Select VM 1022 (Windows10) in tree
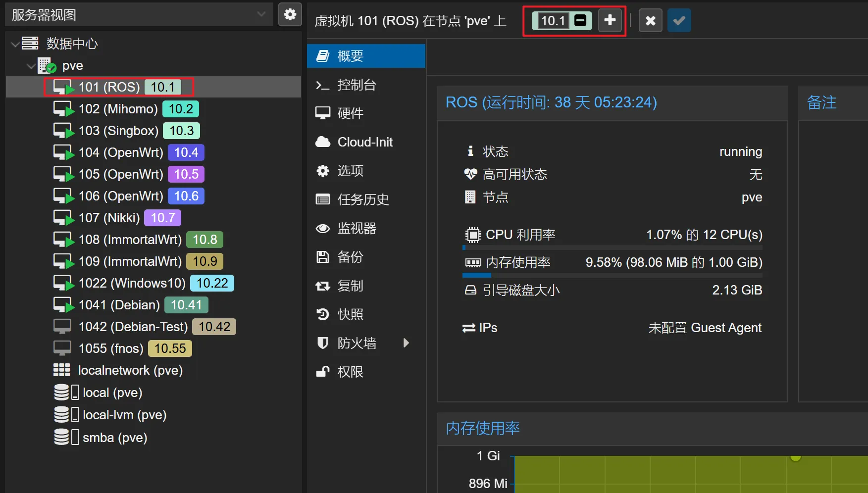The height and width of the screenshot is (493, 868). click(x=132, y=283)
